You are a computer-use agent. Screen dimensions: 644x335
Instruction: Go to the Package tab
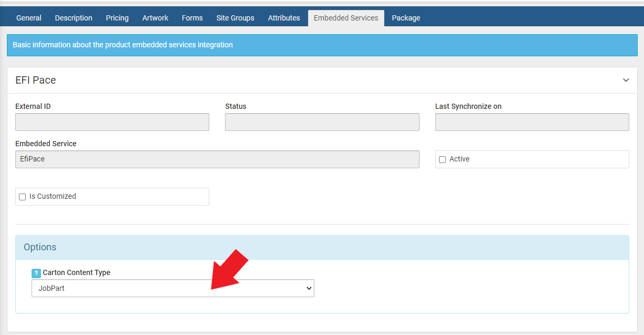(x=406, y=18)
